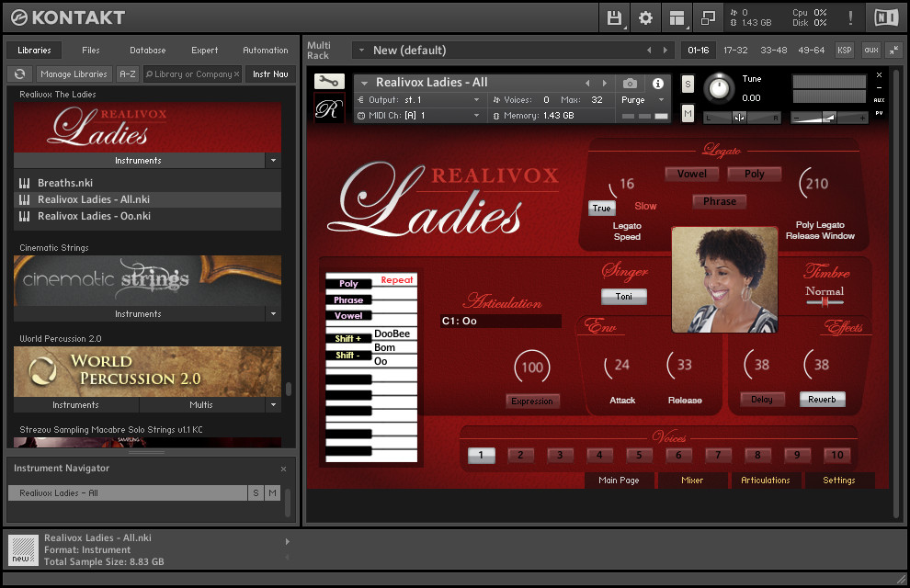This screenshot has height=588, width=910.
Task: Open the Articulations page tab
Action: tap(766, 481)
